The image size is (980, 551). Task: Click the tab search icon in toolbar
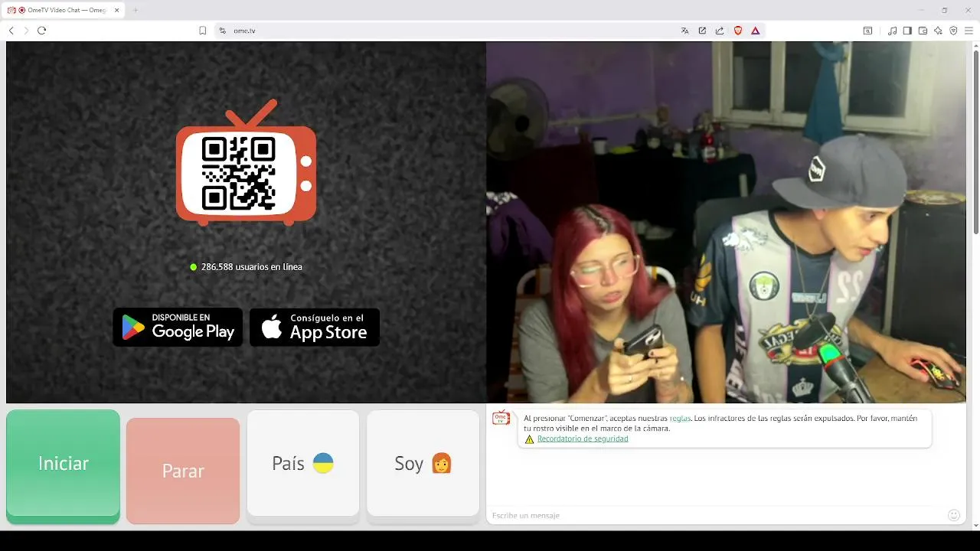pyautogui.click(x=867, y=31)
